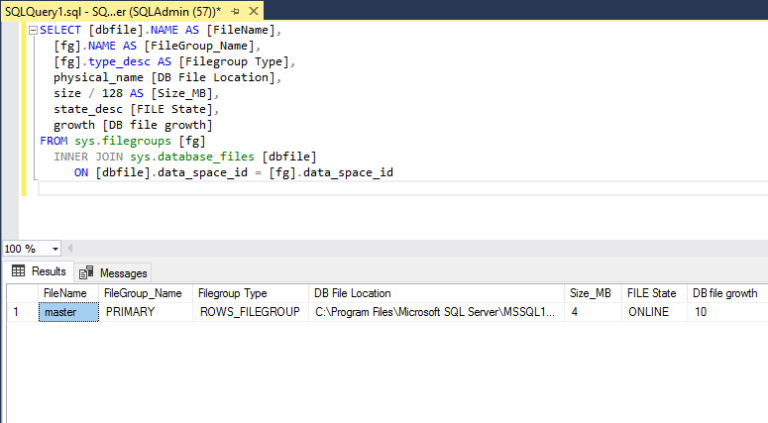The image size is (768, 423).
Task: Close the SQLQuery1.sql query tab
Action: tap(253, 11)
